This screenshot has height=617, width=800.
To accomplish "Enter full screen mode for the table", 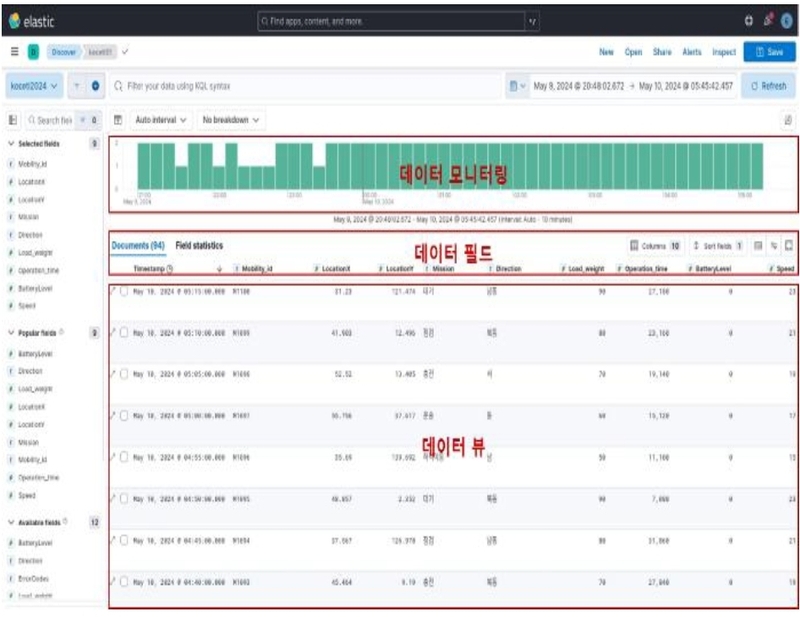I will click(789, 245).
